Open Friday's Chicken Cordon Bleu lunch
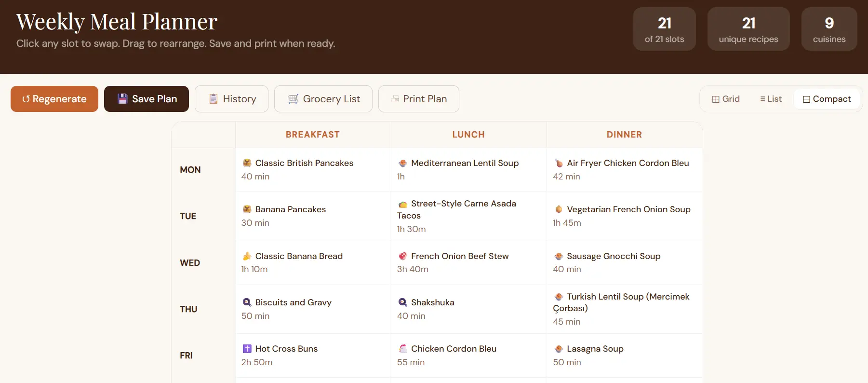The height and width of the screenshot is (383, 868). tap(468, 356)
